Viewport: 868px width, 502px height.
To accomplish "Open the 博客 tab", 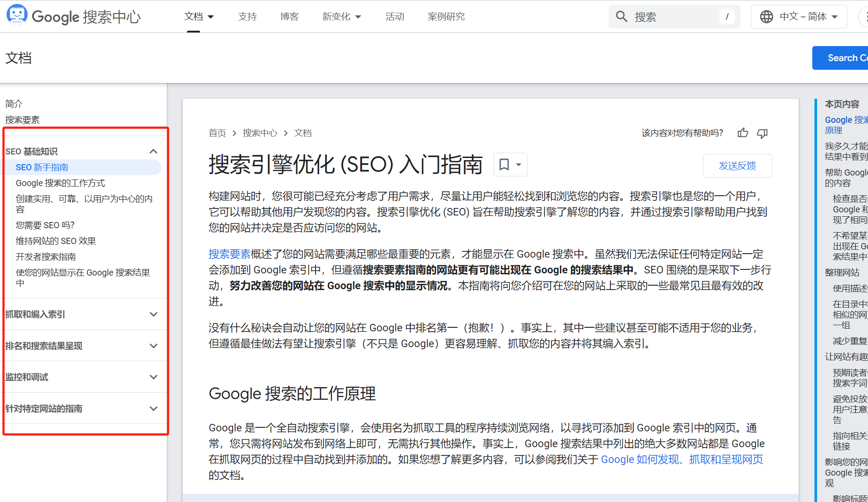I will tap(289, 17).
